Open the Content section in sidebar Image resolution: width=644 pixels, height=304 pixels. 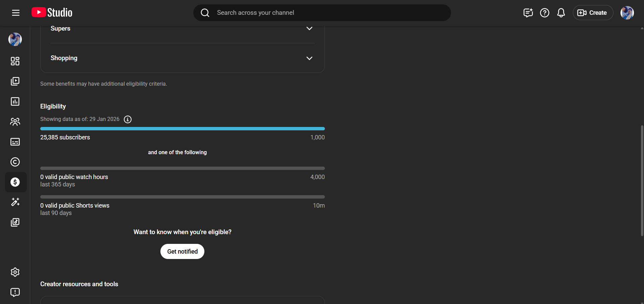[x=15, y=81]
